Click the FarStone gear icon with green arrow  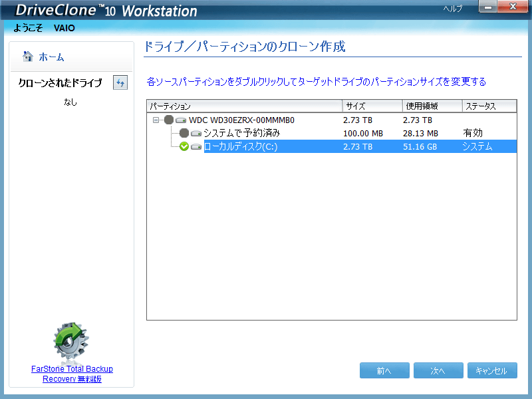71,342
